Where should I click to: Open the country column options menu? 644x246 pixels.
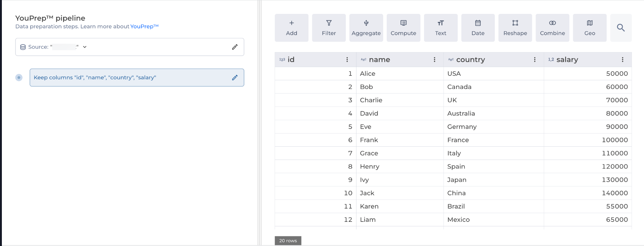535,60
